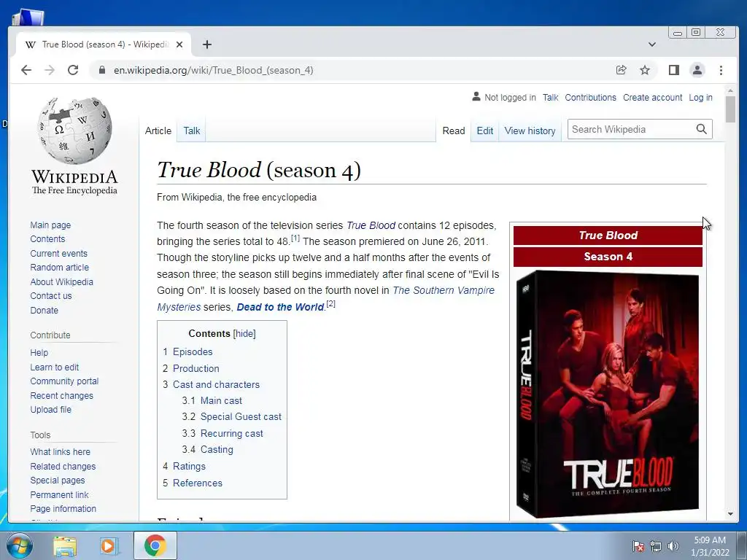Open the Chrome side panel icon
Screen dimensions: 747x560
pyautogui.click(x=673, y=70)
